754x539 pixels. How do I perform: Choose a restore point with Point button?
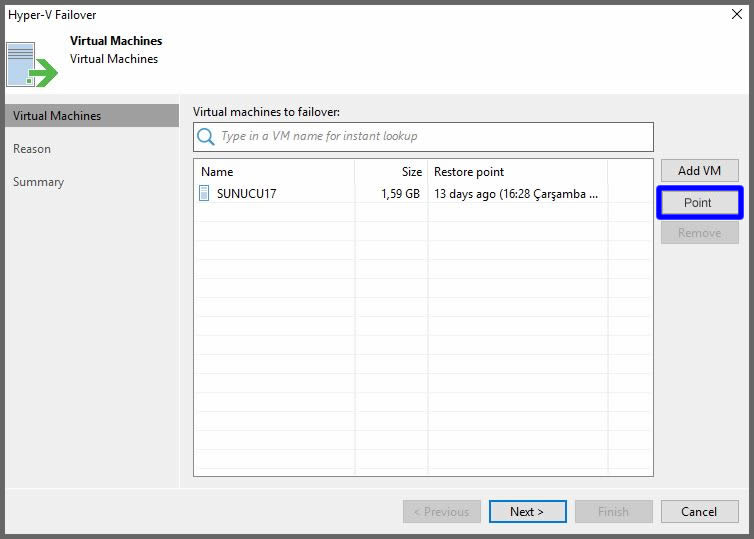pyautogui.click(x=698, y=203)
